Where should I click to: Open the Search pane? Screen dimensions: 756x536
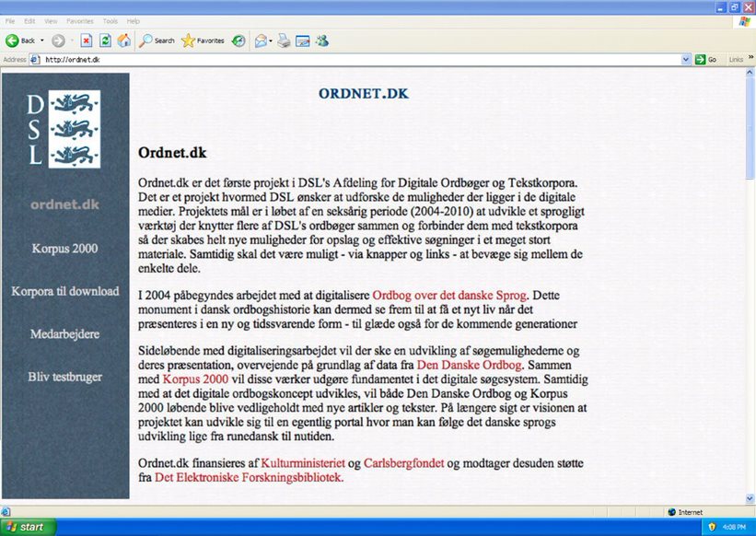point(157,41)
